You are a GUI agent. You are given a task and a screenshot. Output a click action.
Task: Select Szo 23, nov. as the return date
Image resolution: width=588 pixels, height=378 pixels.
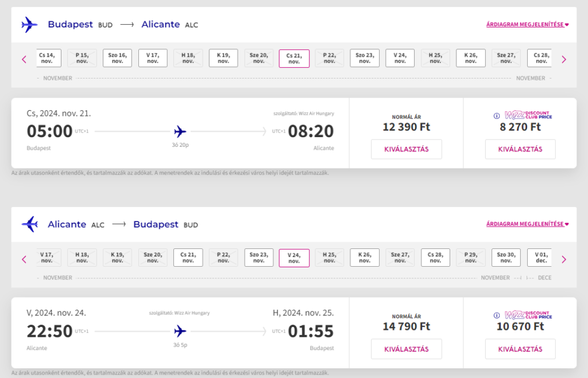[259, 258]
